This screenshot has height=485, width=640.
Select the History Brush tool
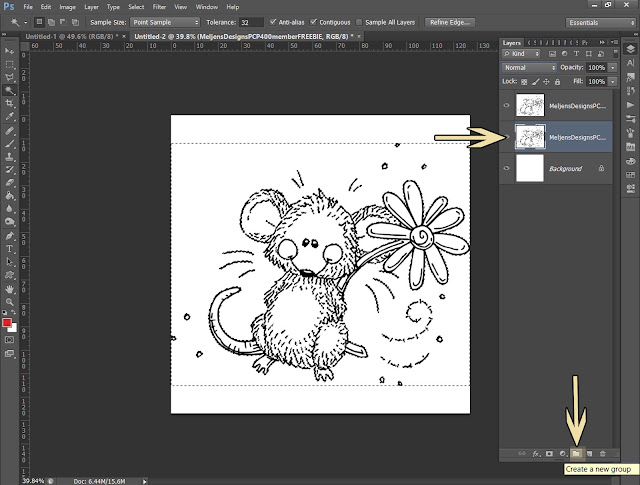pos(9,170)
